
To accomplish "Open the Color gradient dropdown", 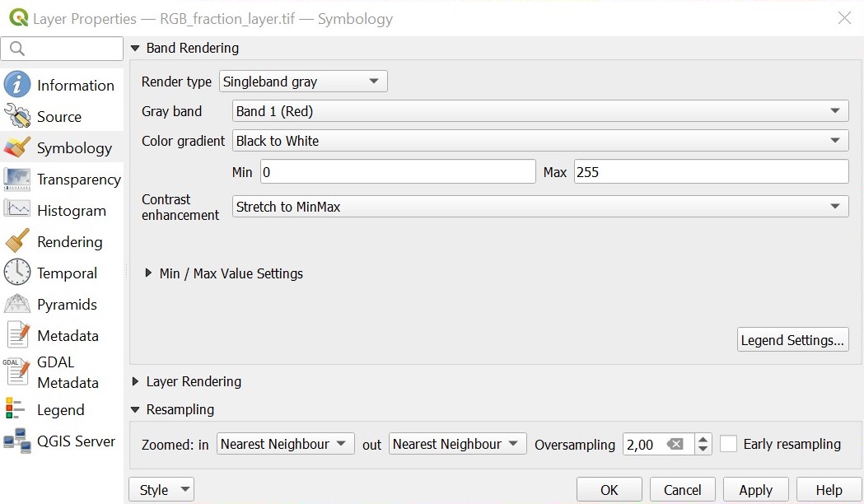I will click(539, 141).
